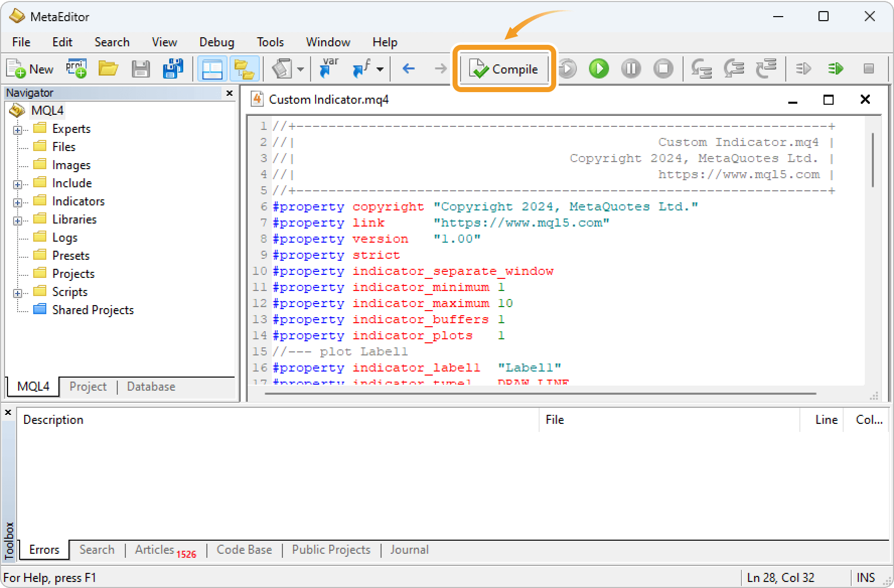This screenshot has width=894, height=588.
Task: Sort errors by Line column header
Action: pos(822,420)
